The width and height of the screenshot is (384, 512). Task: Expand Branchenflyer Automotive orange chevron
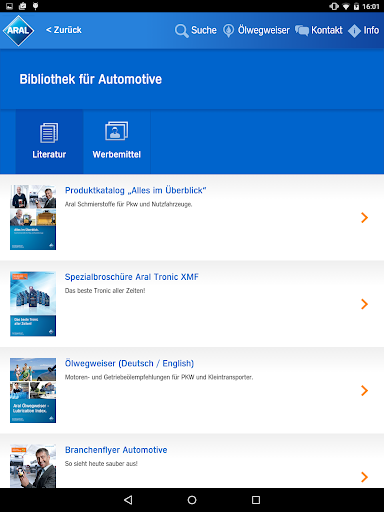[365, 477]
